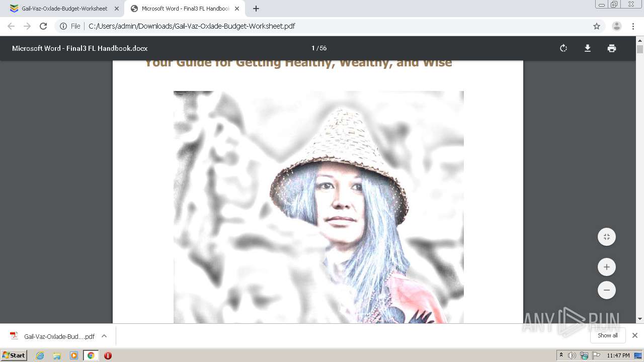Open a new browser tab

(x=256, y=9)
